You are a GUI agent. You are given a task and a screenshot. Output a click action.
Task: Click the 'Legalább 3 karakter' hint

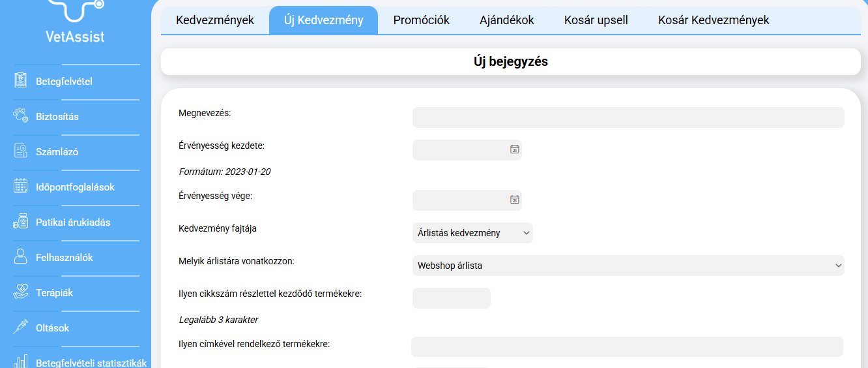point(219,320)
